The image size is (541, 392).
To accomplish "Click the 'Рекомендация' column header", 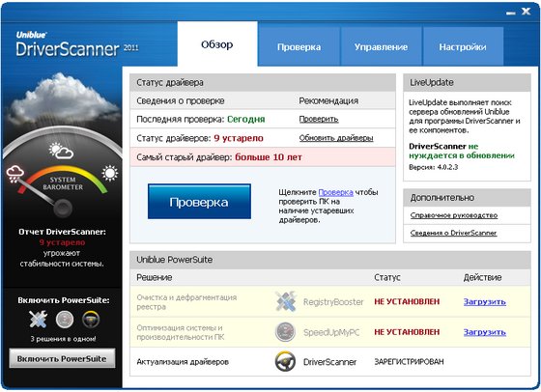I will tap(328, 101).
